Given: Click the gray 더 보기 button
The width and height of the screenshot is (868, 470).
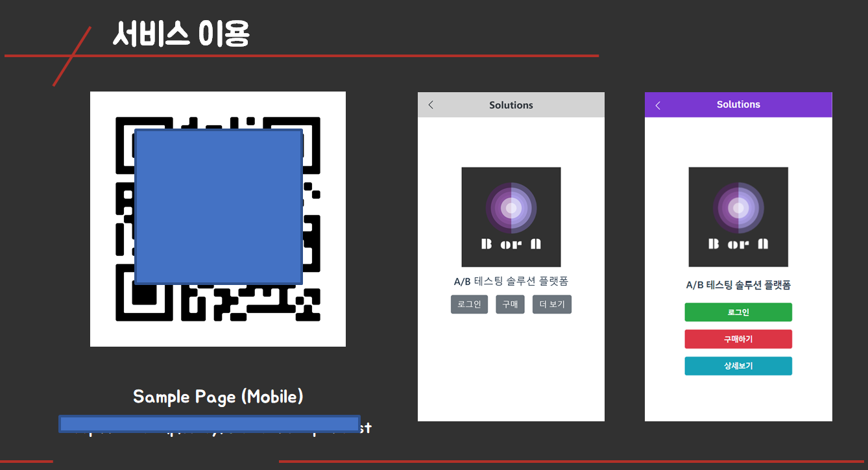Looking at the screenshot, I should [552, 304].
